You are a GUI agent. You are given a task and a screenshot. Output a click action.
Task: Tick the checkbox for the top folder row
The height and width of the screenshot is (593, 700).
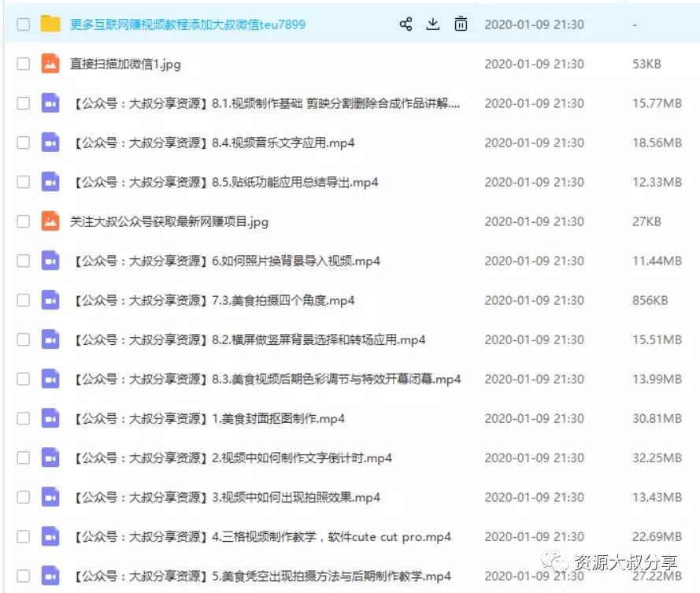tap(23, 24)
